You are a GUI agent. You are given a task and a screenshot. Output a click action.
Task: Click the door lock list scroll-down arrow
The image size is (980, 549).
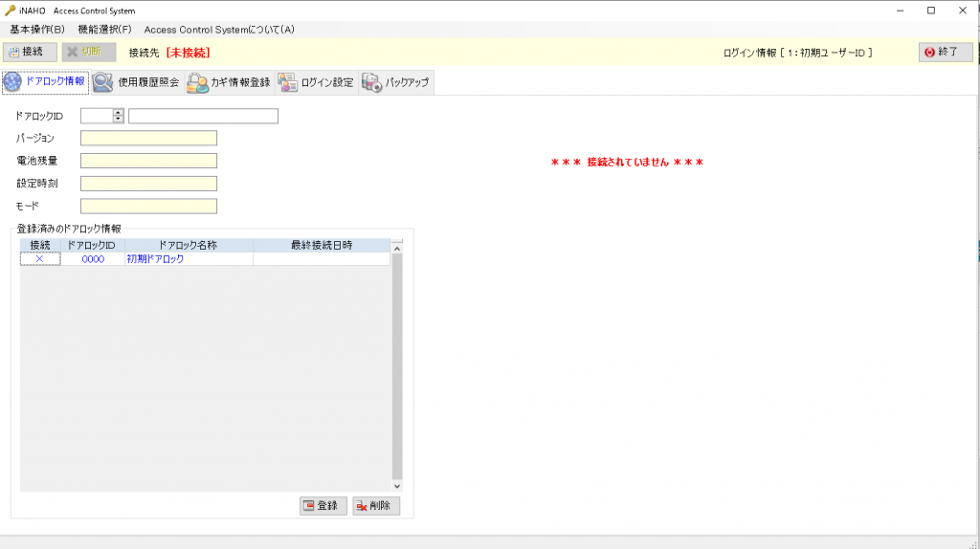[397, 486]
